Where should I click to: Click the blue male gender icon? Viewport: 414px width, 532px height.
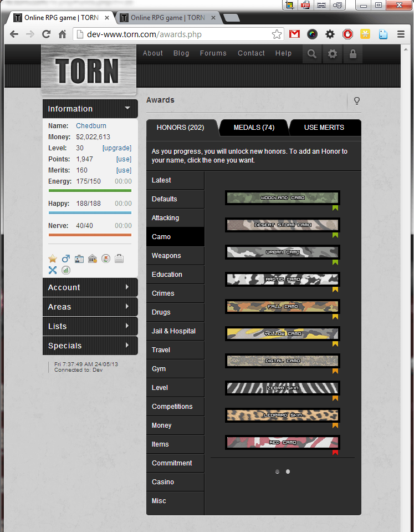click(66, 259)
